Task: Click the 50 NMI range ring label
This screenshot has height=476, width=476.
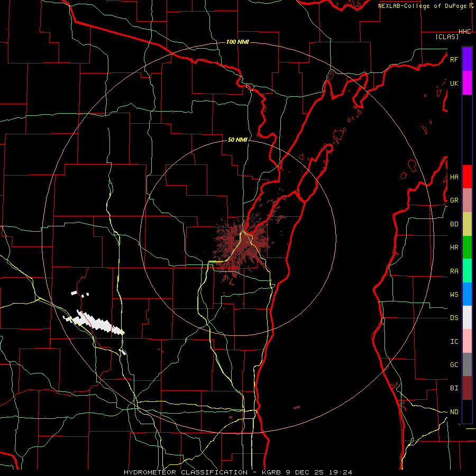Action: click(237, 140)
